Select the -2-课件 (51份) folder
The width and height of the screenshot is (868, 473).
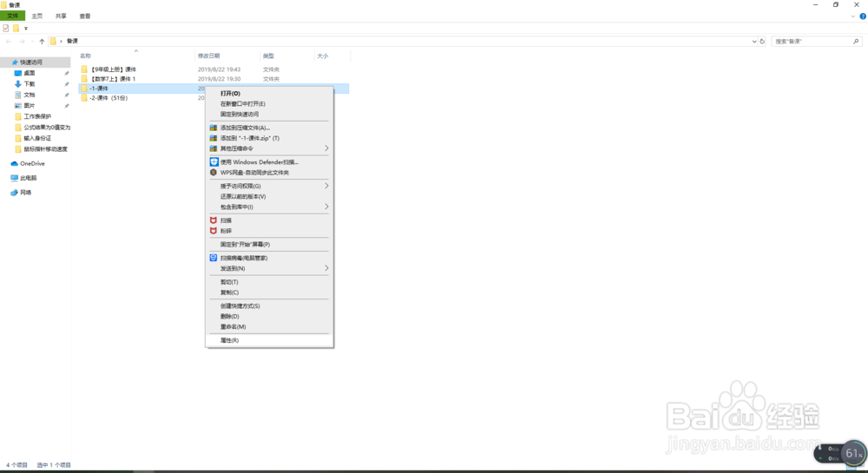108,98
